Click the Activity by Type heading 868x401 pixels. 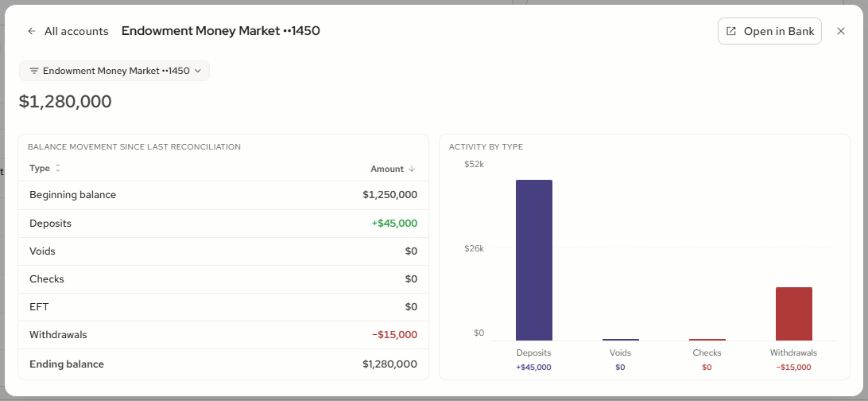pyautogui.click(x=486, y=146)
